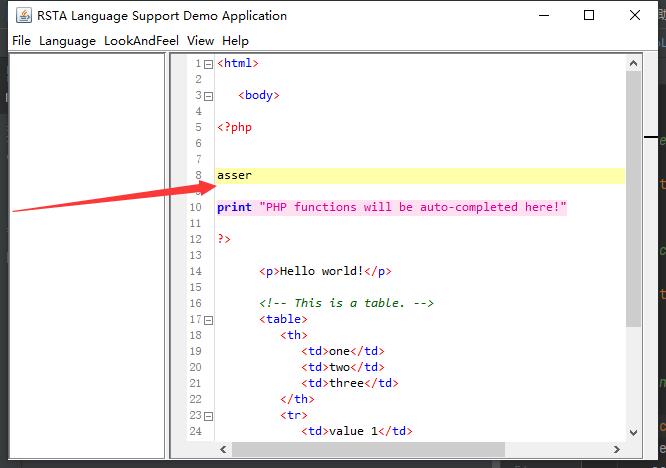Viewport: 666px width, 468px height.
Task: Click the 'value 1' text on line 24
Action: click(353, 431)
